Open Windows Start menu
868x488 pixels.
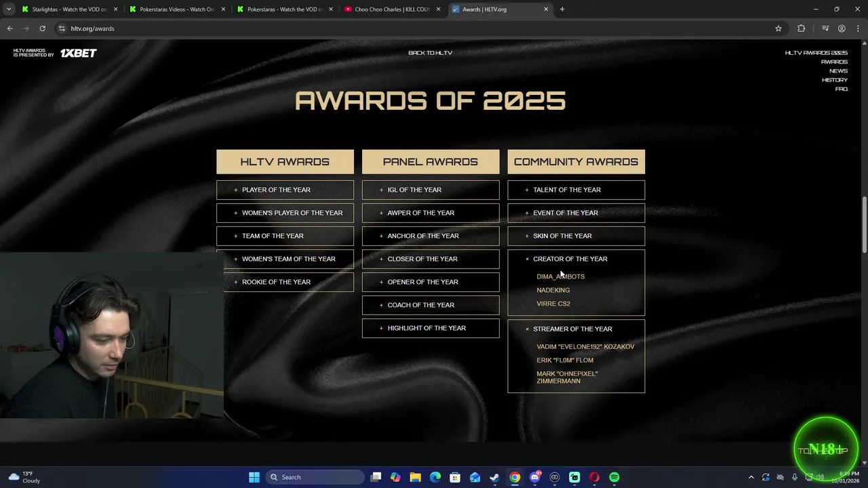[x=254, y=477]
